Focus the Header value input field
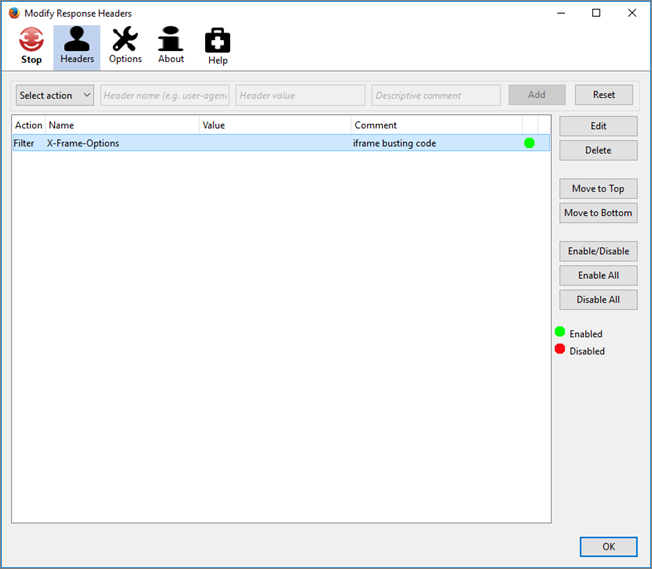652x569 pixels. click(301, 95)
